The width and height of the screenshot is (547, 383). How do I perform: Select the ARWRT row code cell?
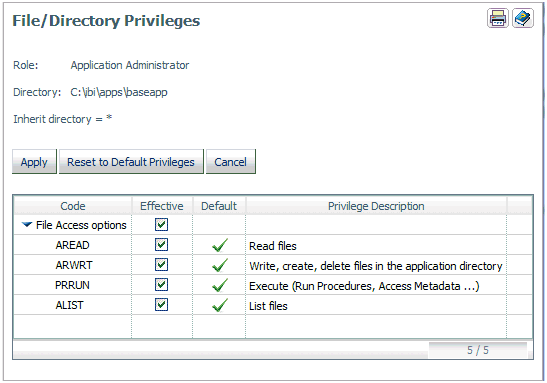click(x=74, y=265)
